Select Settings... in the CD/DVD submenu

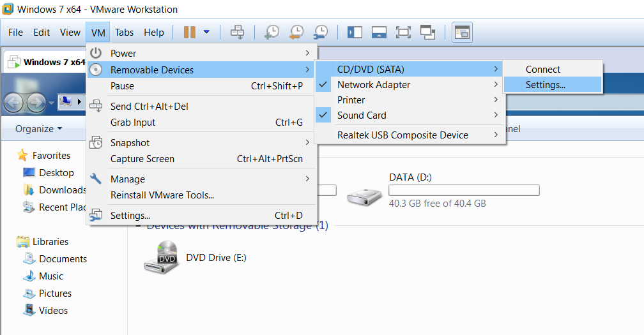545,84
